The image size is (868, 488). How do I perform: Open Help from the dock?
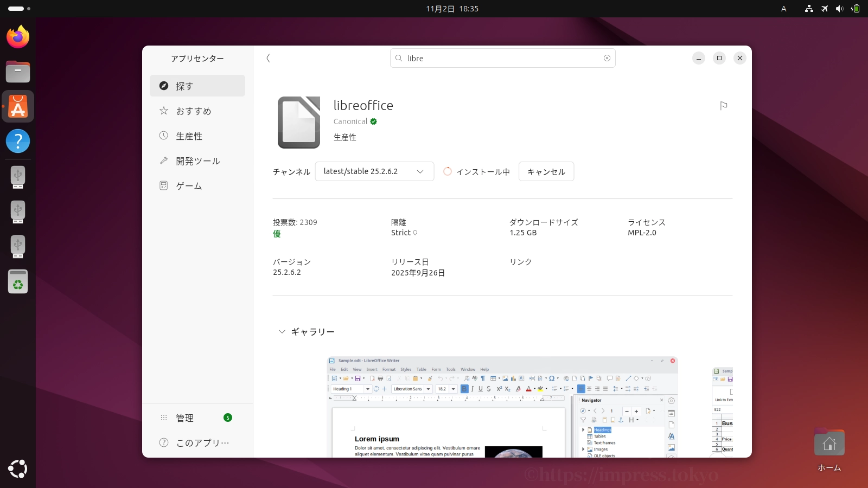click(x=18, y=141)
